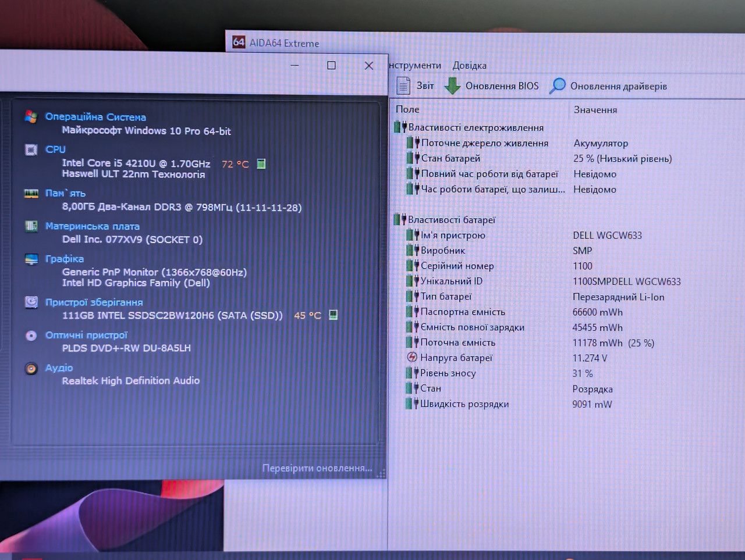Open the Пристрої зберігання section link
The width and height of the screenshot is (745, 560).
94,302
